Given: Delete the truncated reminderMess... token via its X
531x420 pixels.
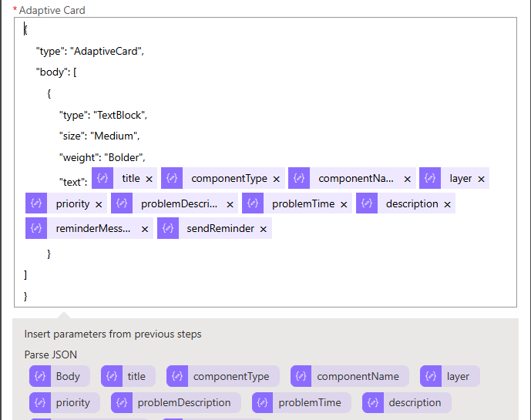Looking at the screenshot, I should tap(145, 230).
